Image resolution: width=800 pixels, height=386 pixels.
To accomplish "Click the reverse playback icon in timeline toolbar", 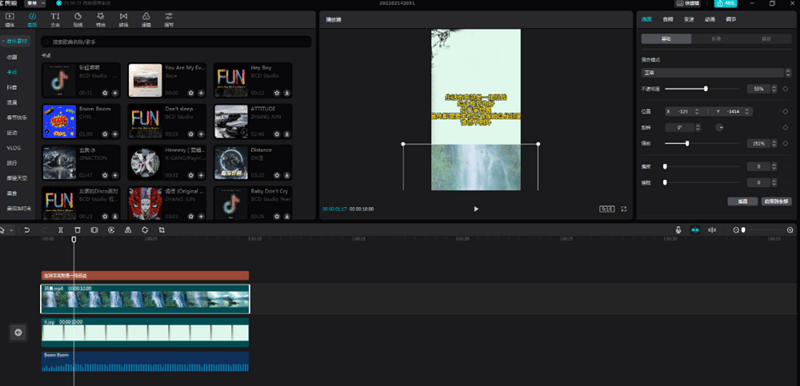I will tap(111, 230).
